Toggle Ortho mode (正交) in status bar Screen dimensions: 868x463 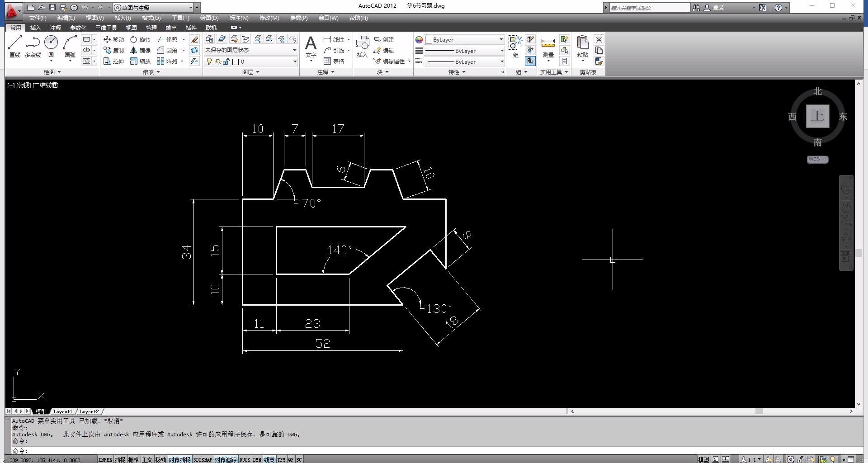147,459
